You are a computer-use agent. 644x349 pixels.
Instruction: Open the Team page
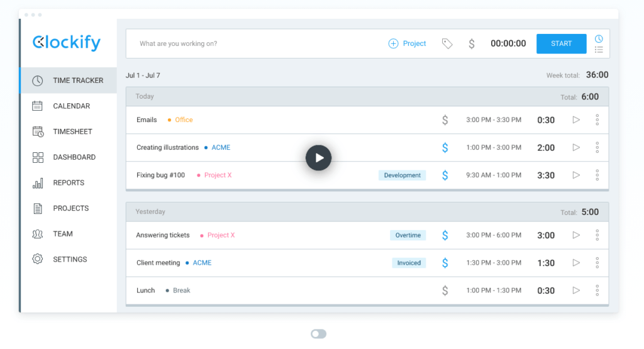(x=68, y=234)
